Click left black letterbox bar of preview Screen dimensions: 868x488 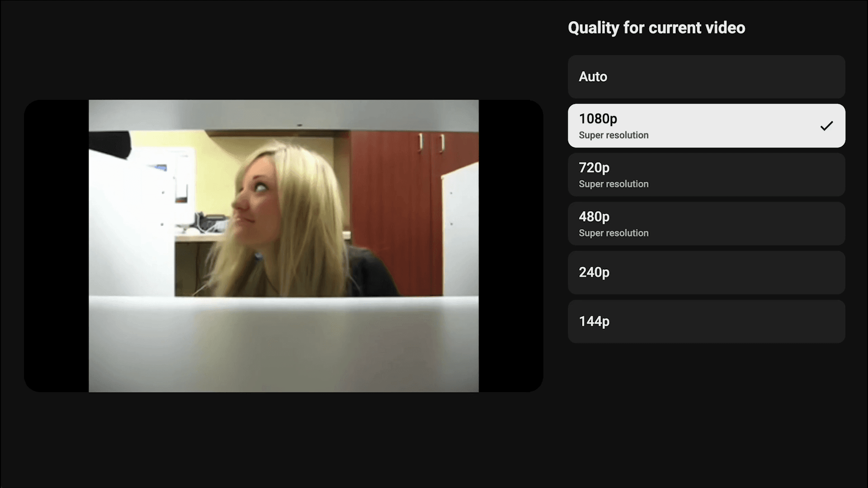click(57, 246)
